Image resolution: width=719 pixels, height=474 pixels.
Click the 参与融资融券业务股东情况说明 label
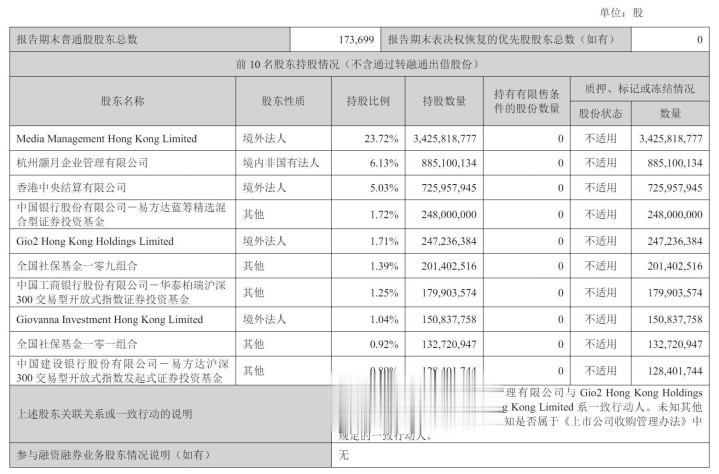(113, 455)
